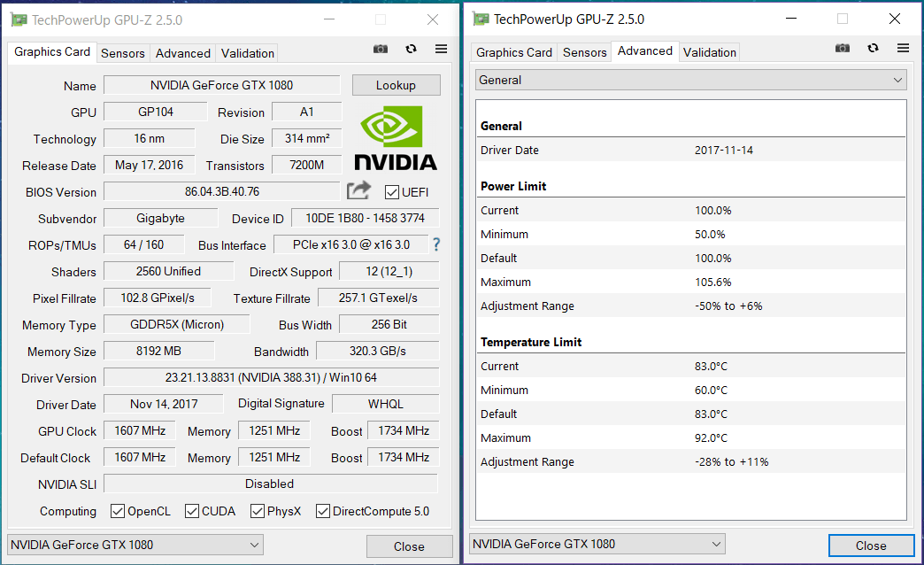Viewport: 924px width, 565px height.
Task: Open the General category dropdown in Advanced tab
Action: 690,80
